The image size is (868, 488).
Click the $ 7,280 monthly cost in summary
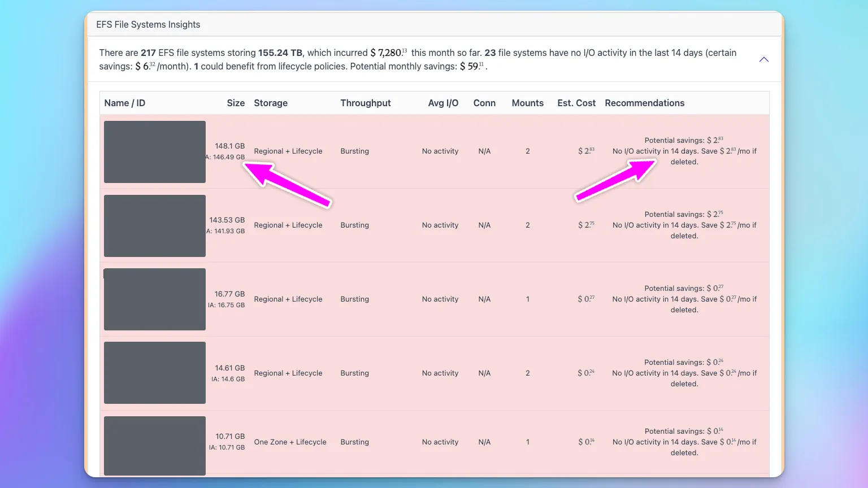click(389, 53)
